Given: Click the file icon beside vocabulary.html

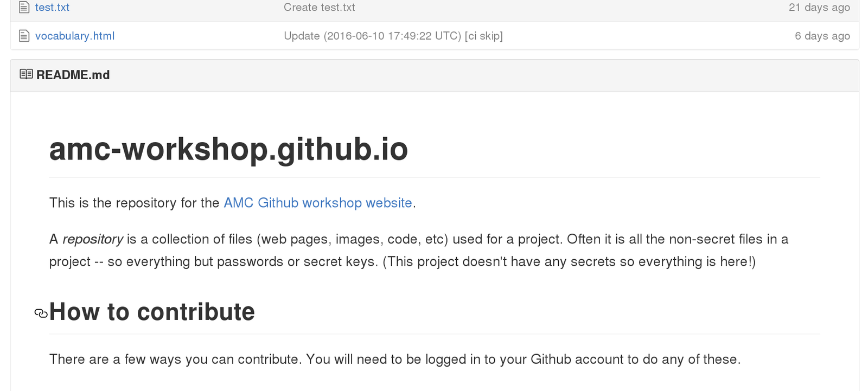Looking at the screenshot, I should tap(24, 36).
